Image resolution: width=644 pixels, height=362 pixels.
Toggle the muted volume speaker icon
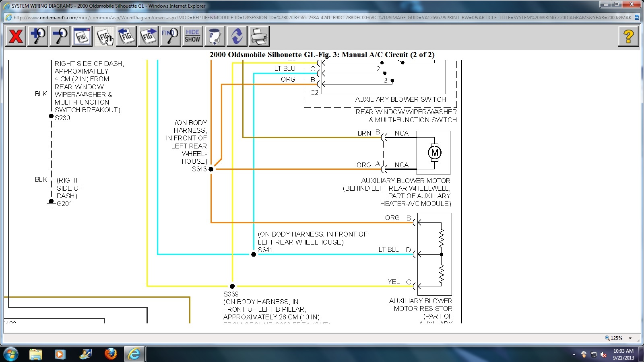[603, 354]
